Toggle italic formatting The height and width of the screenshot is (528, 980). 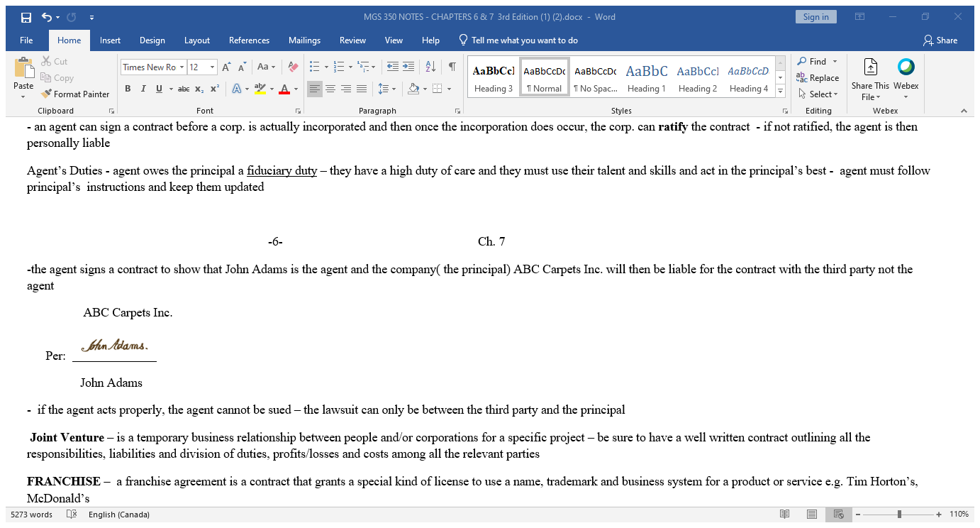click(x=143, y=89)
